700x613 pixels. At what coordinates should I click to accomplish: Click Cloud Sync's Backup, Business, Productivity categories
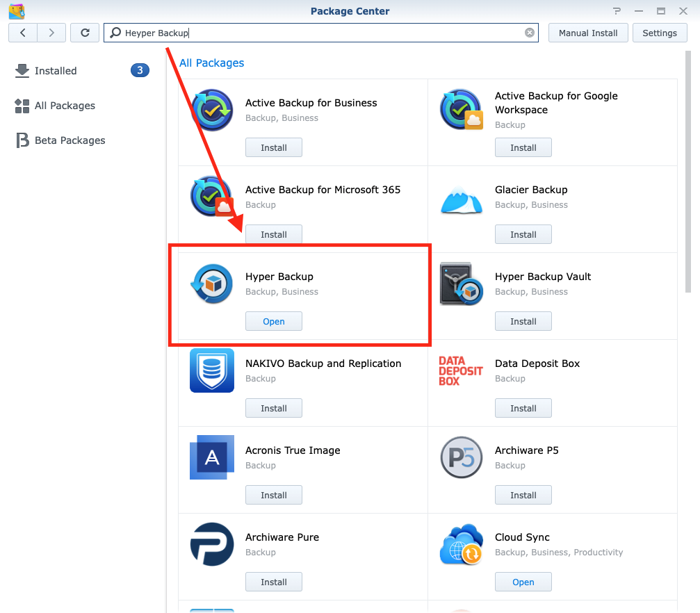559,553
